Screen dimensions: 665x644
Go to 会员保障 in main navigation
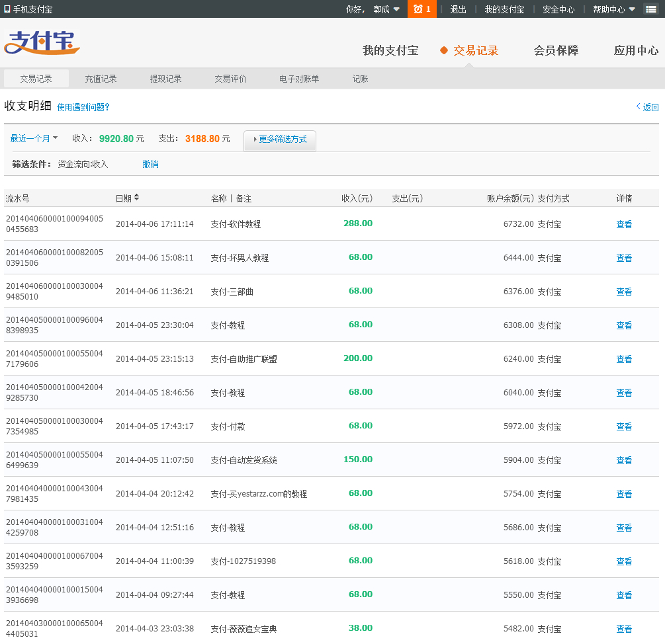click(556, 50)
